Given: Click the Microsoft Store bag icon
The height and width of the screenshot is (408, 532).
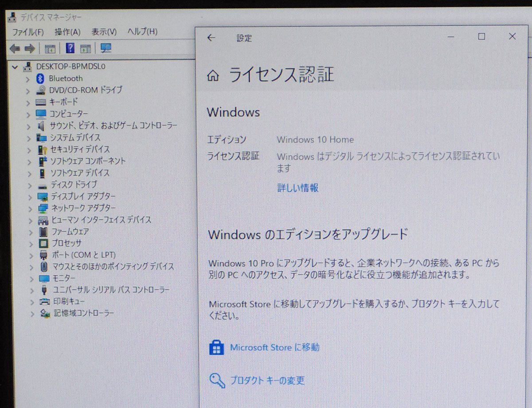Looking at the screenshot, I should point(216,348).
